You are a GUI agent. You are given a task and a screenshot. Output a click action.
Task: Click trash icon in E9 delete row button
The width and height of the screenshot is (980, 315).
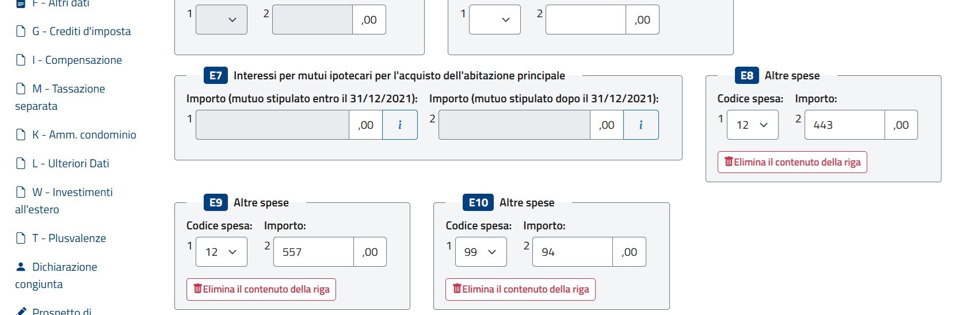pyautogui.click(x=197, y=289)
